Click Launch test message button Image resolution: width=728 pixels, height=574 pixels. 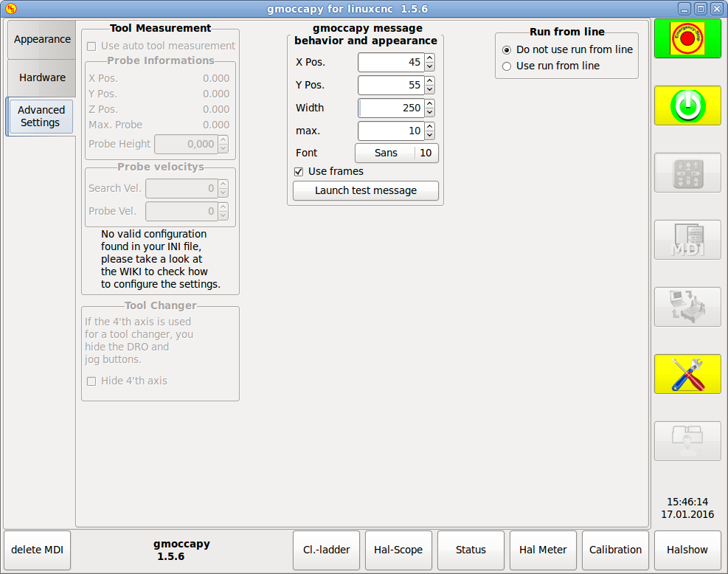point(365,190)
